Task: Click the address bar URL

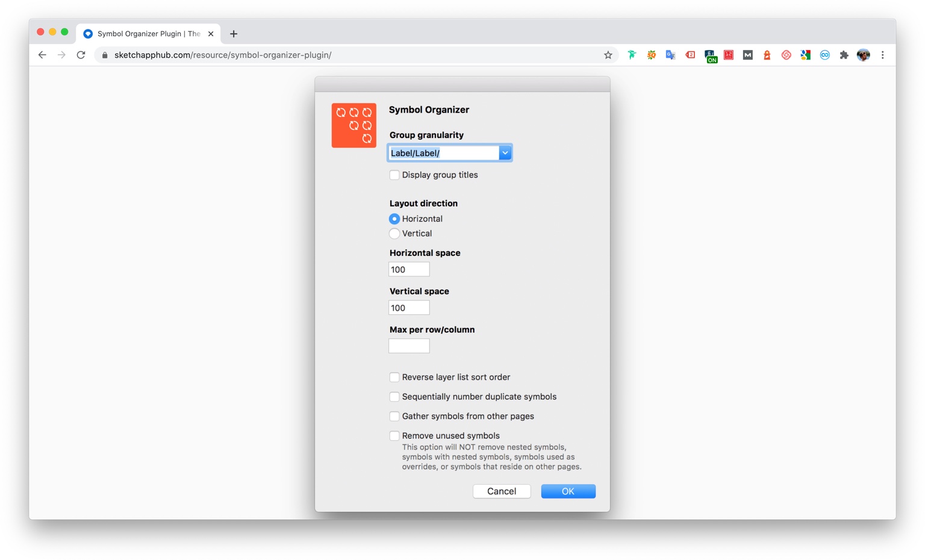Action: [x=223, y=55]
